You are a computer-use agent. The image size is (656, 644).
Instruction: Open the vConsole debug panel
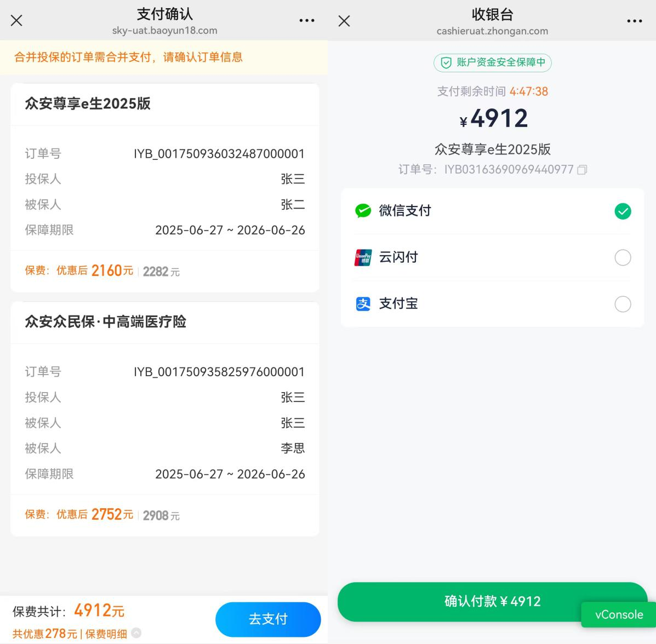click(x=618, y=614)
